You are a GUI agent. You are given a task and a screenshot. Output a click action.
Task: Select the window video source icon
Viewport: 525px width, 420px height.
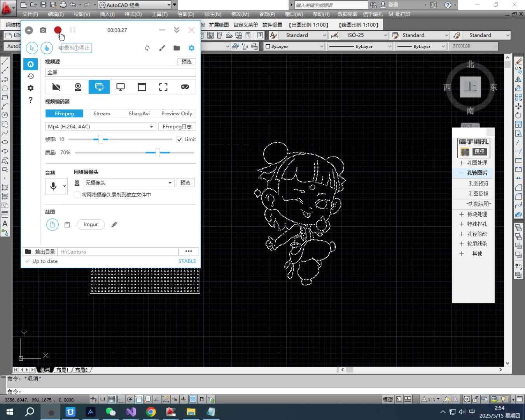pos(142,87)
